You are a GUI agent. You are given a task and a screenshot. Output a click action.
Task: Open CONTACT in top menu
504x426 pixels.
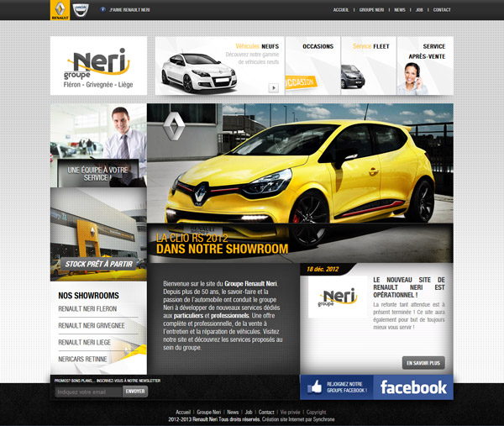[442, 10]
